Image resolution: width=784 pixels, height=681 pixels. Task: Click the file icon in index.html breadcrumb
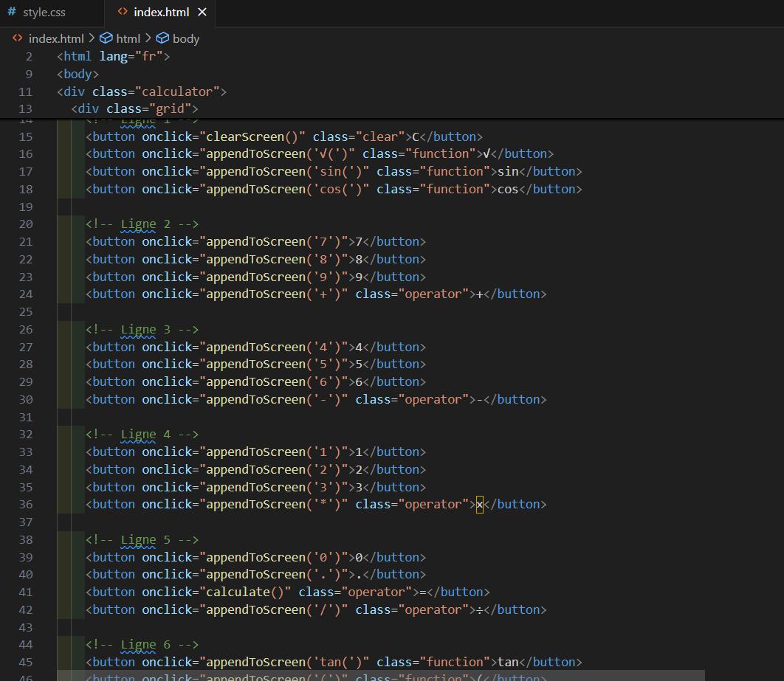click(18, 38)
